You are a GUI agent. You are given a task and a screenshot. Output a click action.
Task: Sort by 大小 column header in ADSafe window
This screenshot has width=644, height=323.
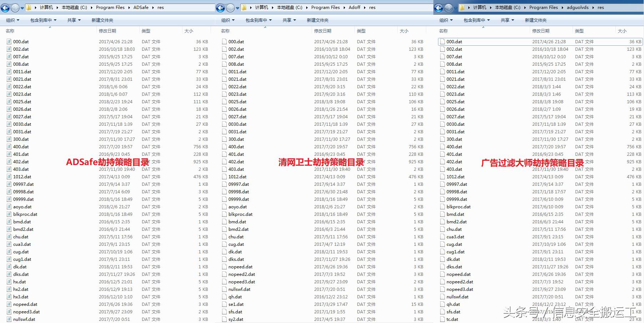[x=189, y=31]
